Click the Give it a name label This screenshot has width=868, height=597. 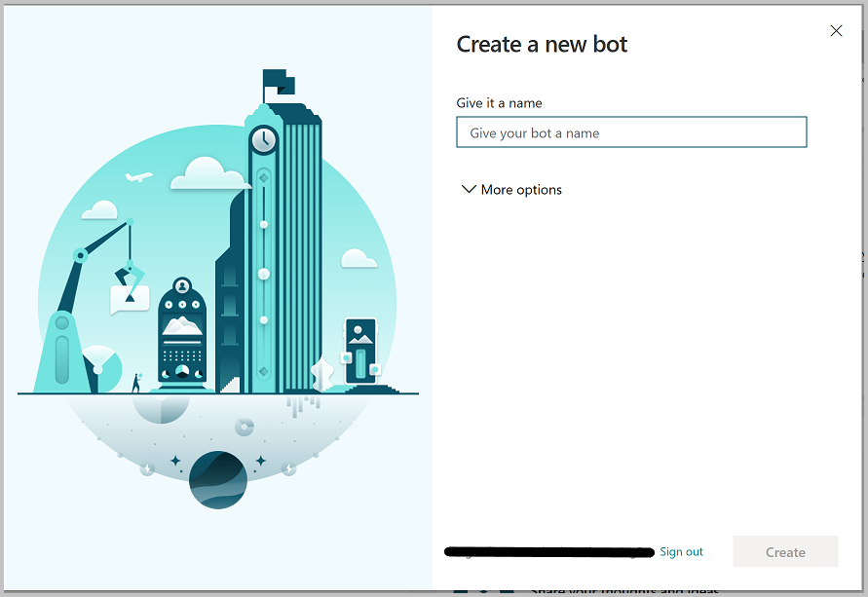coord(499,102)
